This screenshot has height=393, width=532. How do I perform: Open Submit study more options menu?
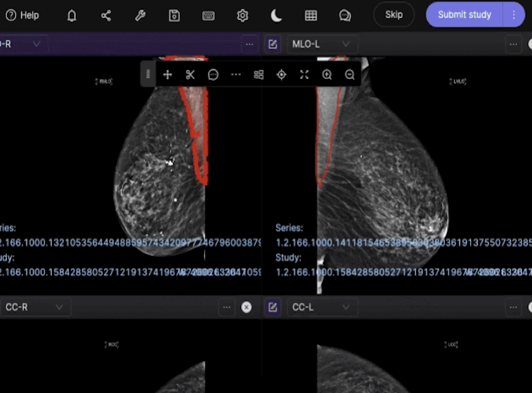point(514,14)
